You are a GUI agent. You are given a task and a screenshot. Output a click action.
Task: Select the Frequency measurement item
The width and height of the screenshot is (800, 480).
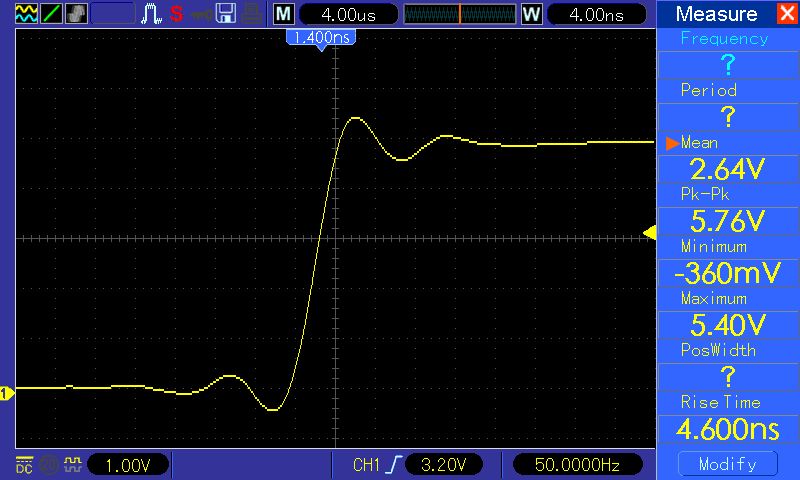tap(724, 39)
